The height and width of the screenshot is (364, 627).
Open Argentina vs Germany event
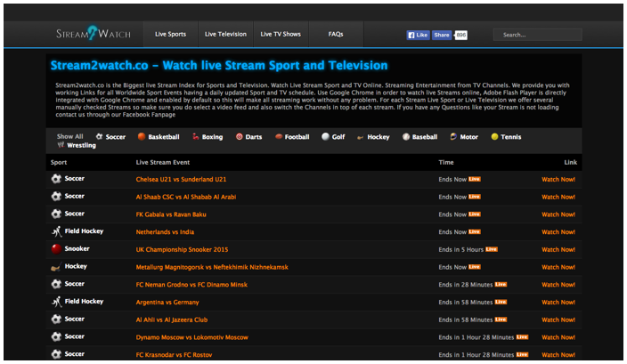point(167,303)
